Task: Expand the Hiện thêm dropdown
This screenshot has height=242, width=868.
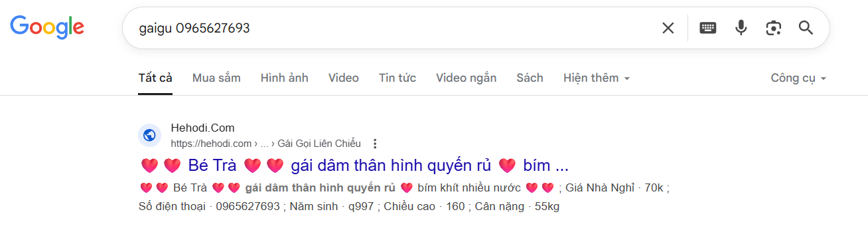Action: click(596, 78)
